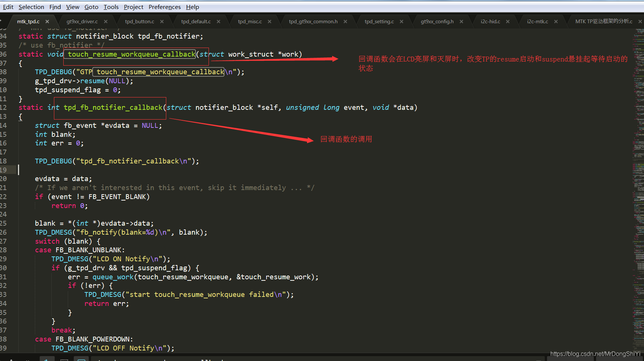Click 'struct fb_event *evdata = NULL;' line
The image size is (644, 361).
pos(98,126)
